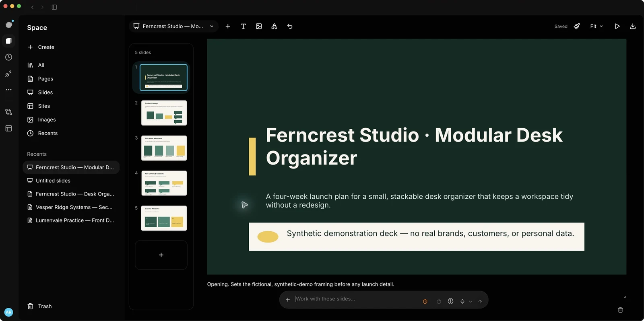
Task: Open the branching workflow rail icon
Action: (x=8, y=112)
